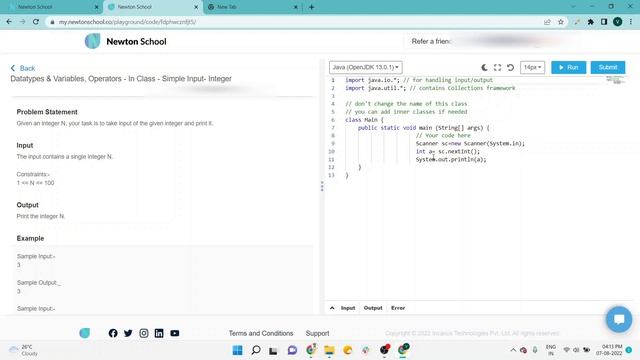
Task: Switch to the New Tab browser tab
Action: point(252,7)
